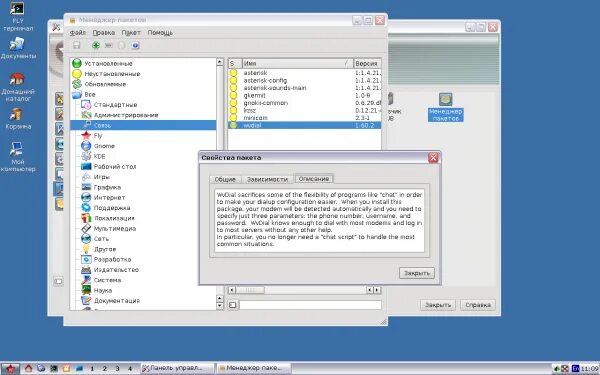Image resolution: width=600 pixels, height=375 pixels.
Task: Click the save icon in package manager toolbar
Action: [77, 46]
